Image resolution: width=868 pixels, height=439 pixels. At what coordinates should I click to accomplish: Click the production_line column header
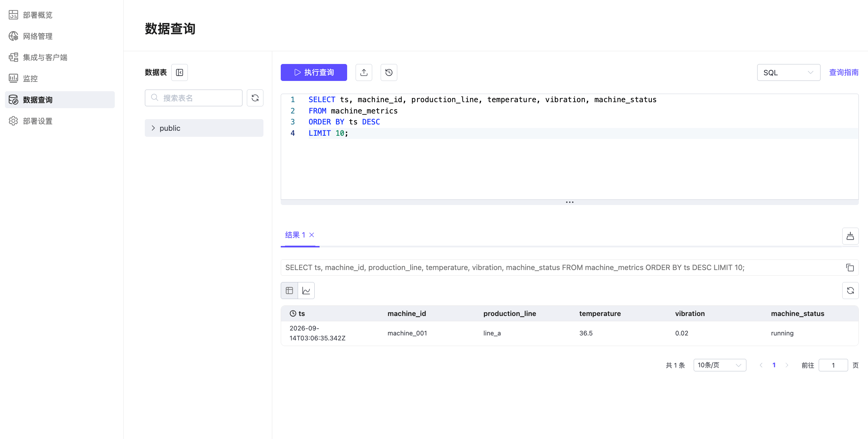510,314
